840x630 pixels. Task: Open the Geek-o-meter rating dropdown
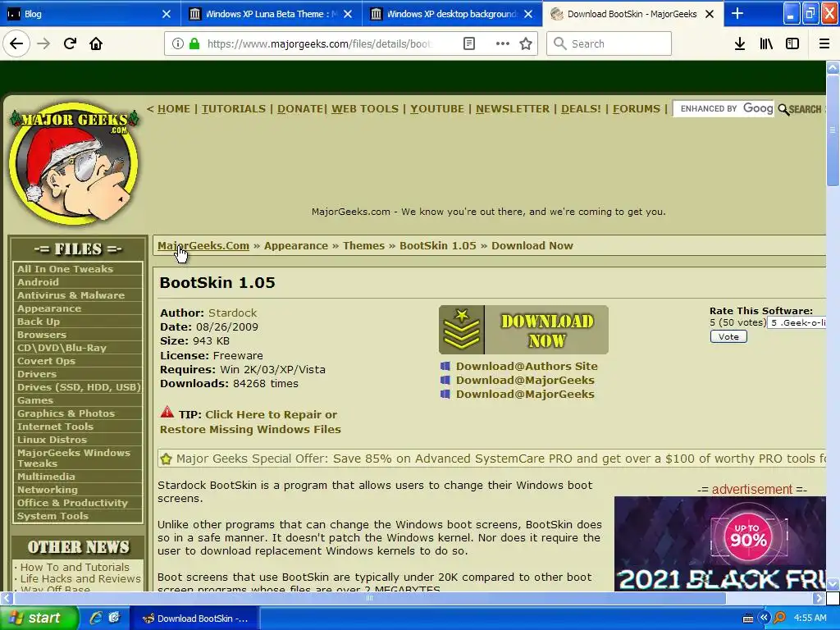[797, 322]
